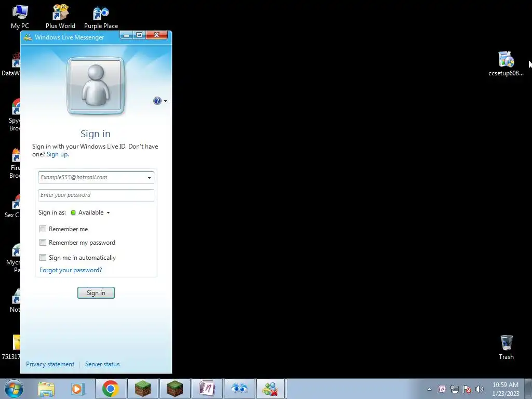Open the Forgot your password link
The width and height of the screenshot is (532, 399).
[71, 270]
